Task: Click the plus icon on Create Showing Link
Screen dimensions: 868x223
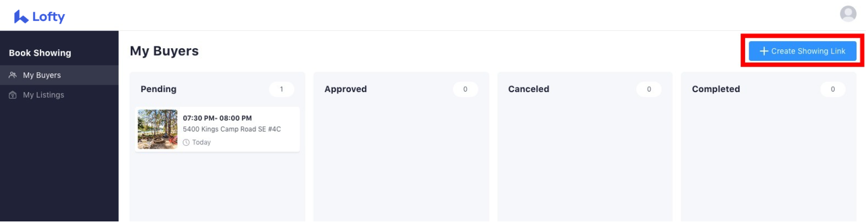Action: click(764, 51)
